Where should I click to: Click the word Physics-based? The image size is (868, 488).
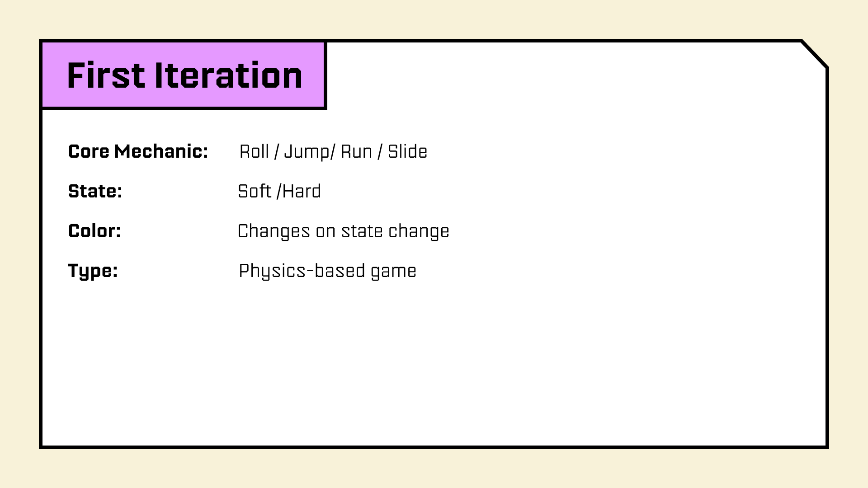point(302,271)
